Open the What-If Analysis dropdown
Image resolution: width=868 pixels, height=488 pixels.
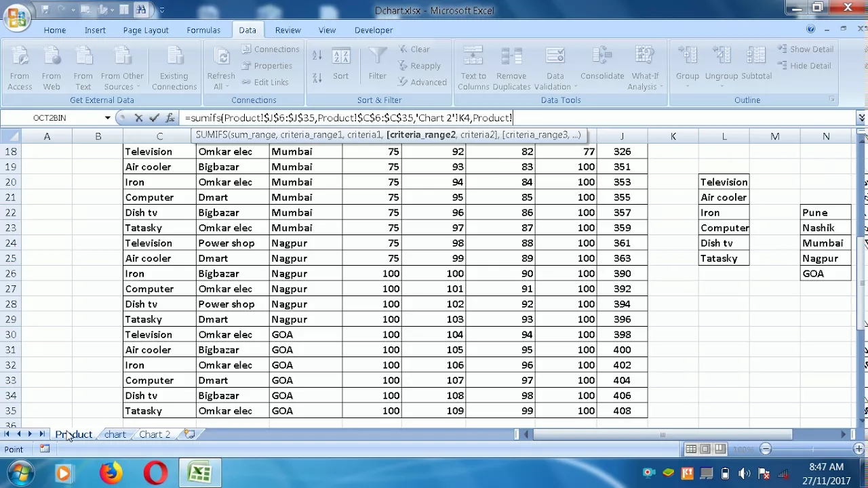(x=645, y=68)
